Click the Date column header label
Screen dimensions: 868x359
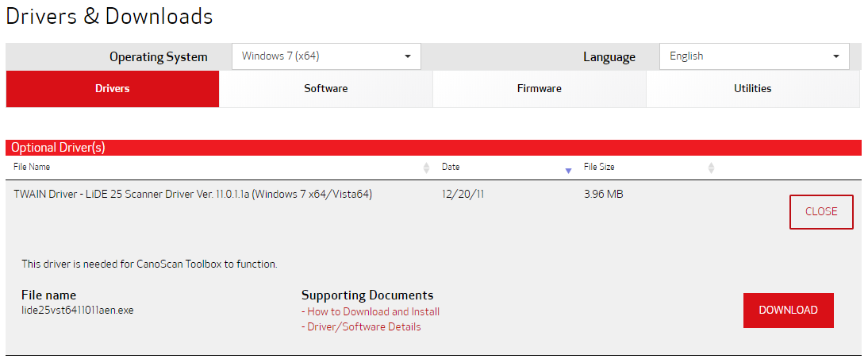pos(451,167)
